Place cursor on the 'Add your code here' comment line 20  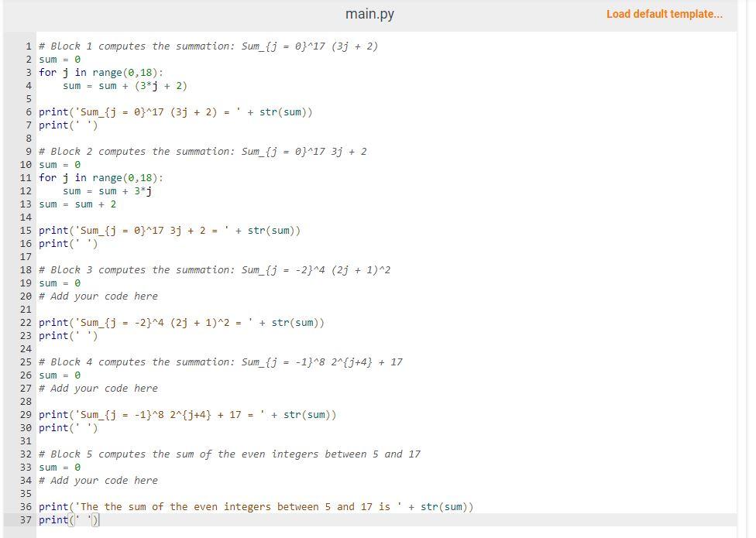[98, 296]
